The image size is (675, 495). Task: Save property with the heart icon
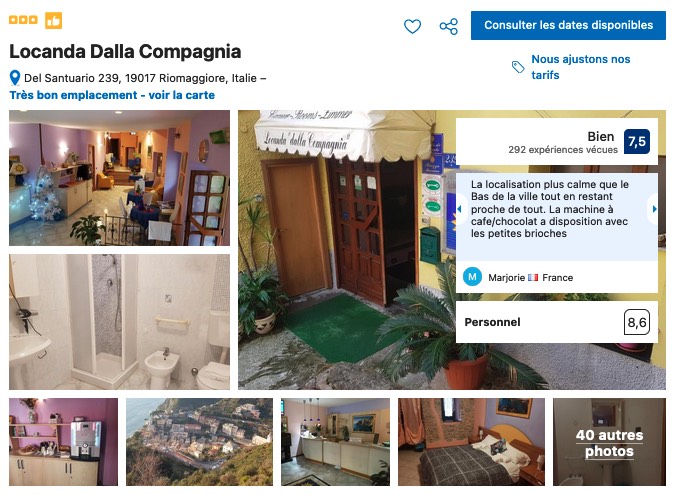pos(412,26)
